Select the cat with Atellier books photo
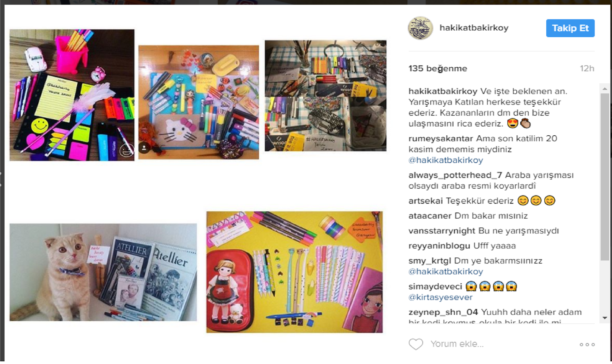612x364 pixels. 103,272
